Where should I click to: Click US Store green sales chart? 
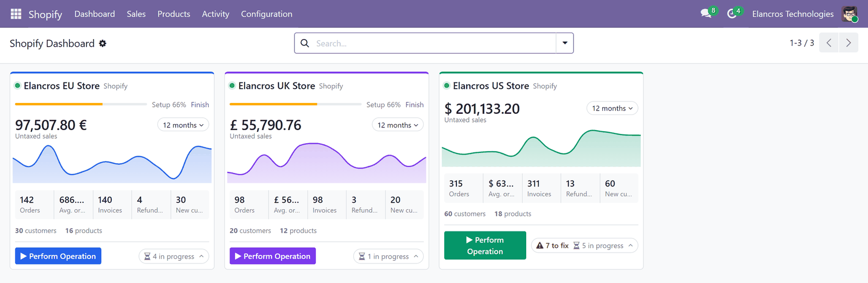[541, 147]
